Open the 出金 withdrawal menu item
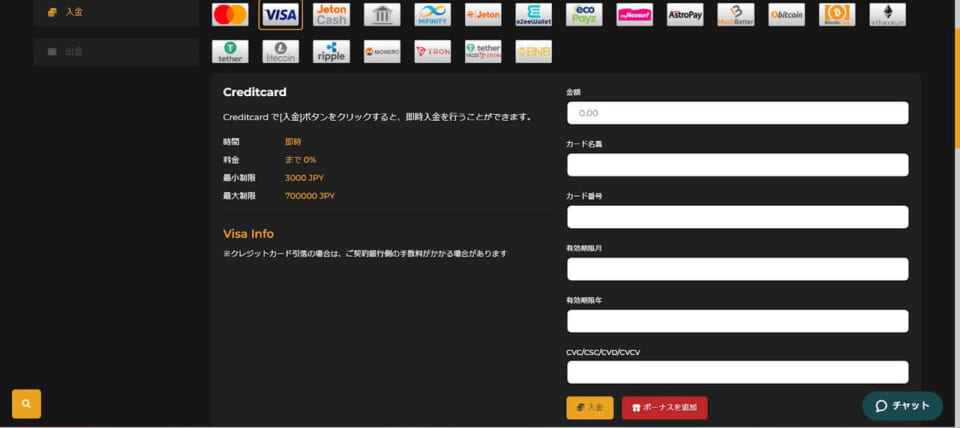 [x=116, y=51]
